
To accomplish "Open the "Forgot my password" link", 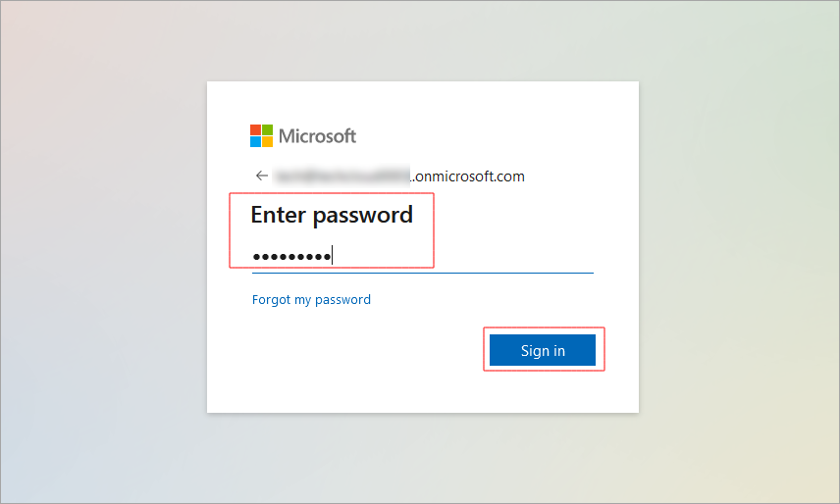I will pos(311,300).
